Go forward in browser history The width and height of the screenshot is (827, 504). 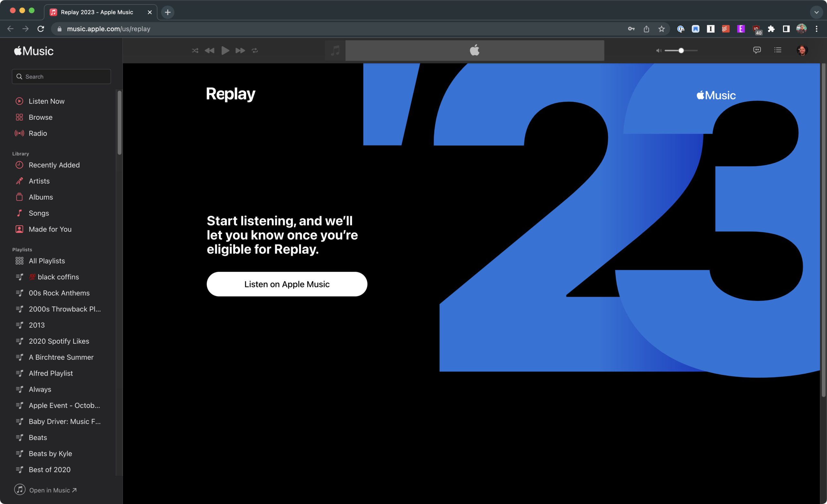tap(26, 29)
